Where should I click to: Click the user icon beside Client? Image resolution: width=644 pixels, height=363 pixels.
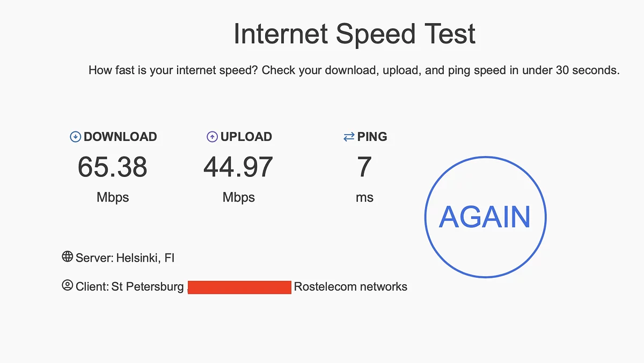pos(67,285)
